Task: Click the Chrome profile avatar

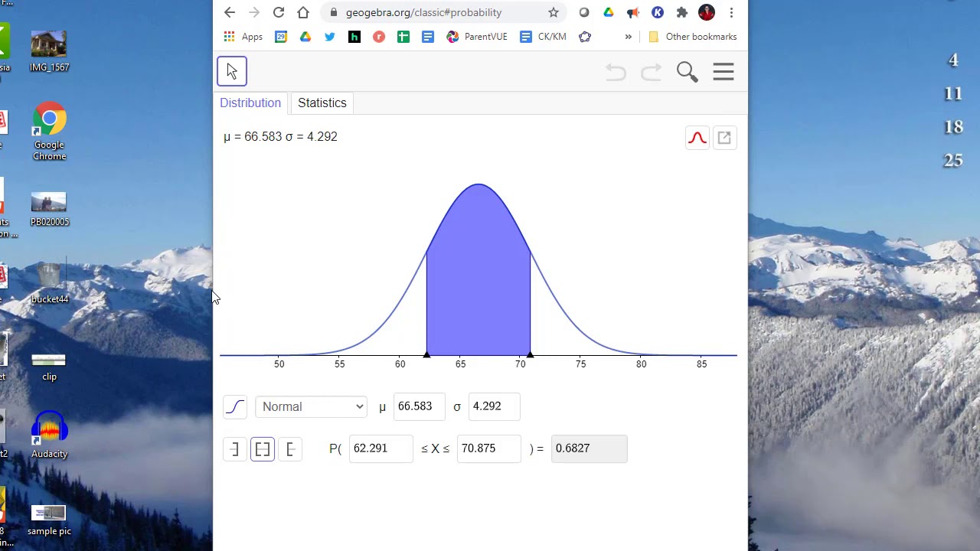Action: 707,12
